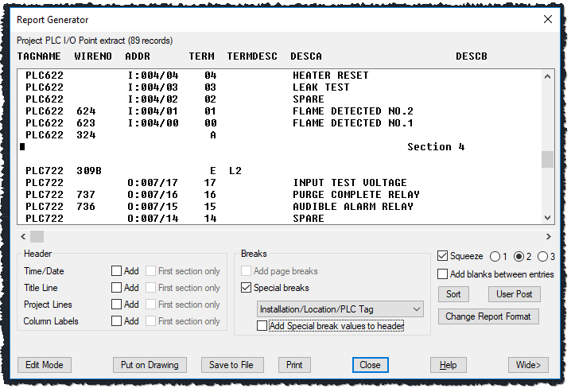Select Squeeze level 1 radio button

pos(495,257)
